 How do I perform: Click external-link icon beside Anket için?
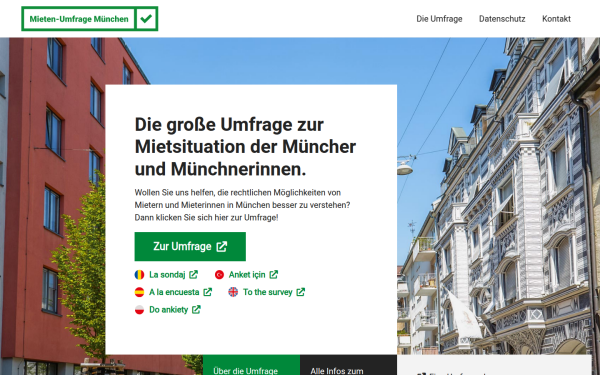click(274, 274)
